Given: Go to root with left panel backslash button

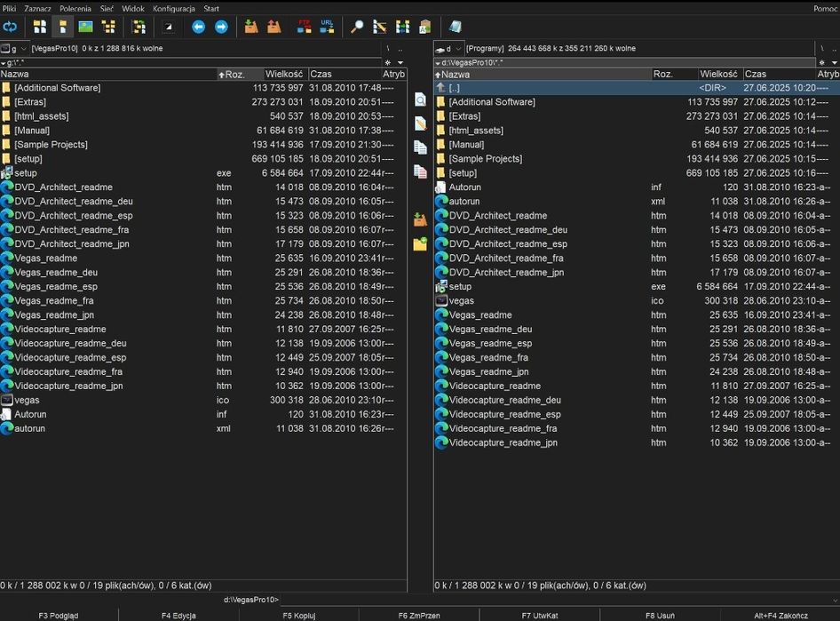Looking at the screenshot, I should (x=388, y=48).
